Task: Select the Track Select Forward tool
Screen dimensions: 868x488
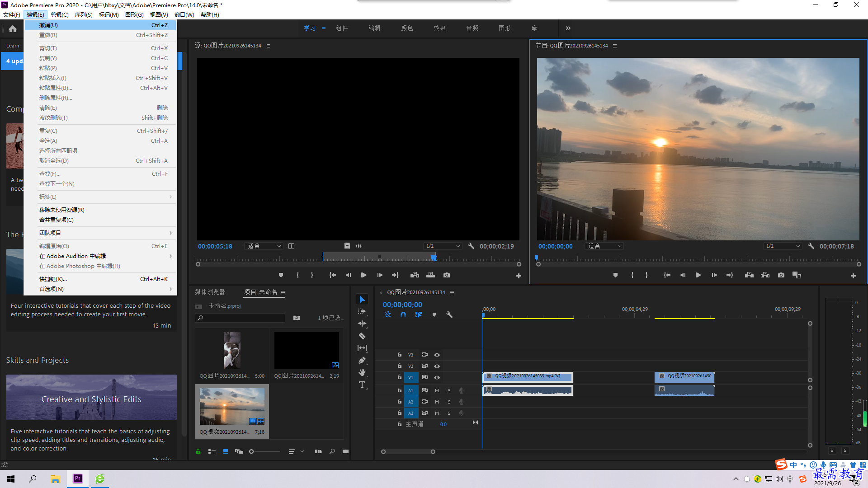Action: [362, 311]
